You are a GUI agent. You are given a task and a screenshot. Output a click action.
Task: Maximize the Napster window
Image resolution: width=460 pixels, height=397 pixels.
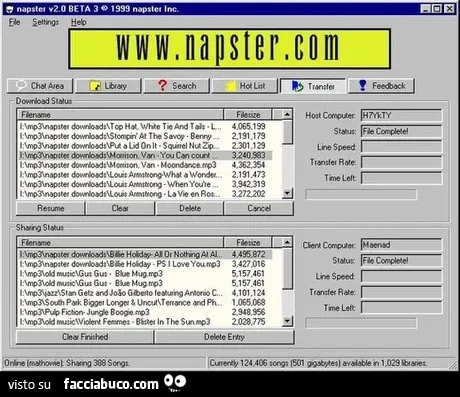[437, 9]
